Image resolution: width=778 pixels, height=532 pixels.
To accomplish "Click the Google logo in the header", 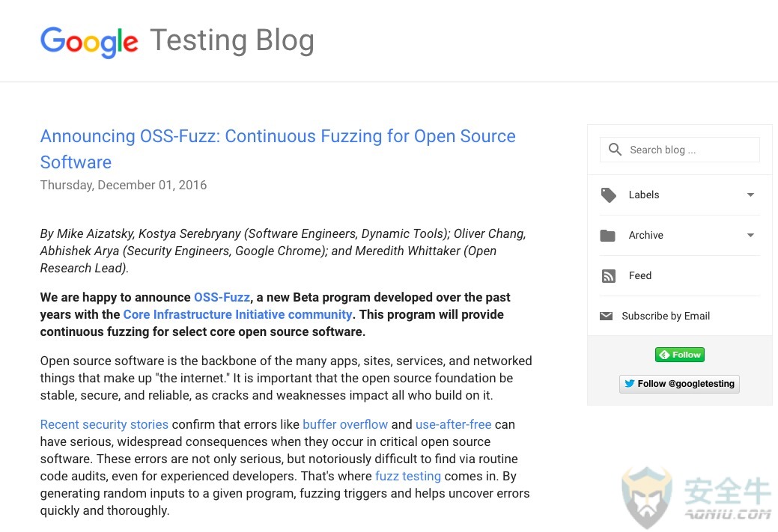I will tap(89, 42).
